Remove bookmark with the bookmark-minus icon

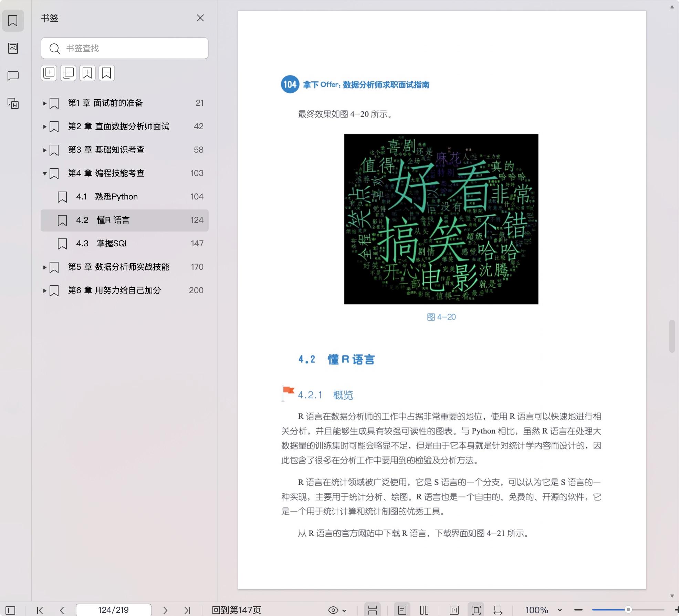[x=107, y=73]
